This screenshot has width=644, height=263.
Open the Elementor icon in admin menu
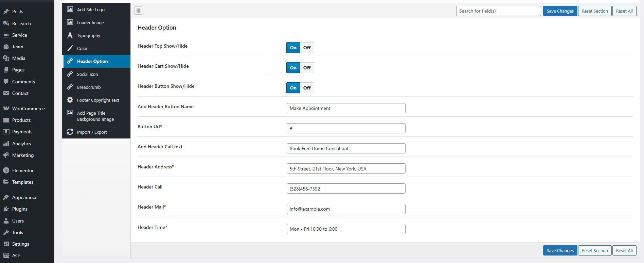6,170
